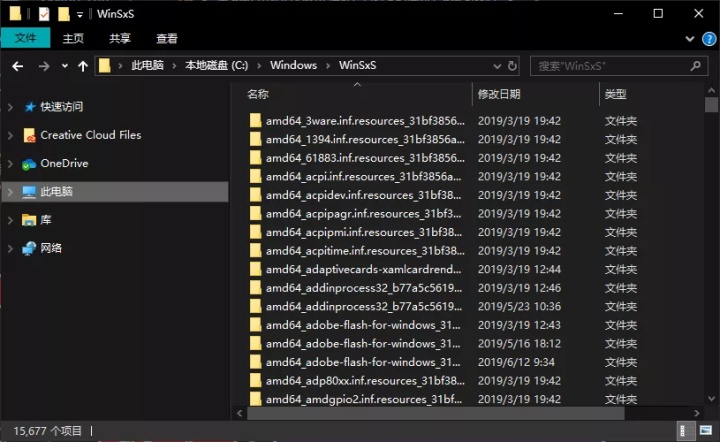The height and width of the screenshot is (442, 720).
Task: Select folder icon of amd64_3ware.inf.resources
Action: [255, 121]
